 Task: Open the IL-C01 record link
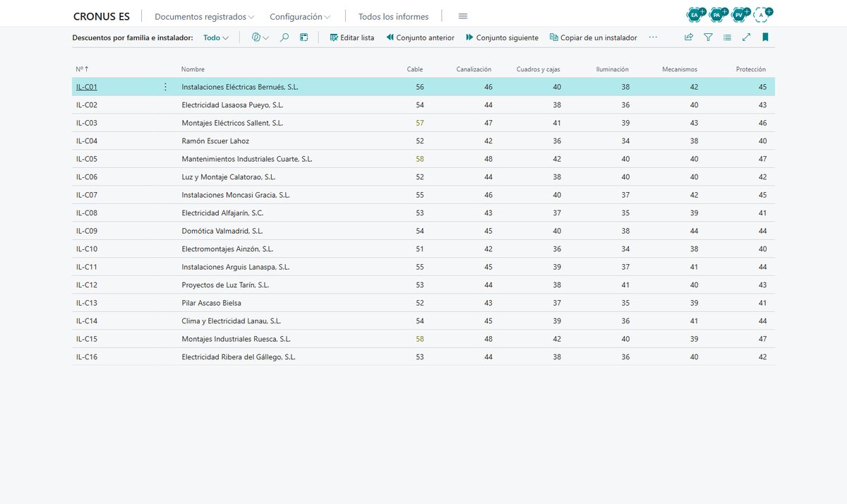point(87,87)
